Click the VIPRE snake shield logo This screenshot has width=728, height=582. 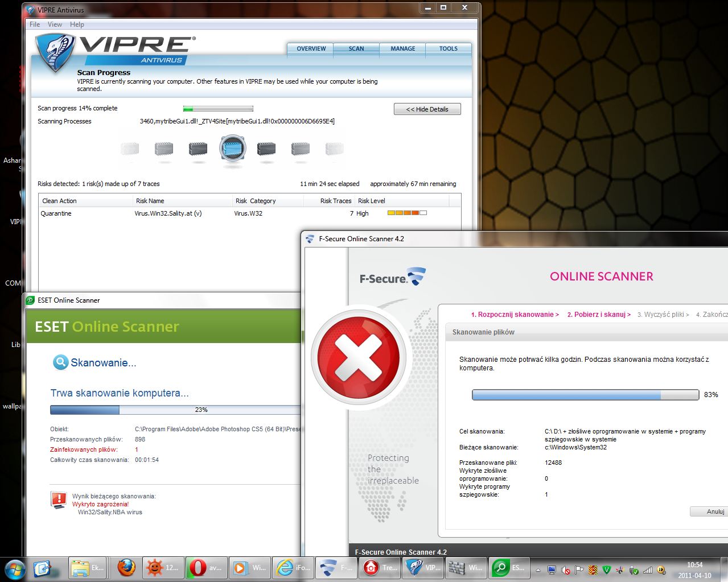pyautogui.click(x=56, y=52)
